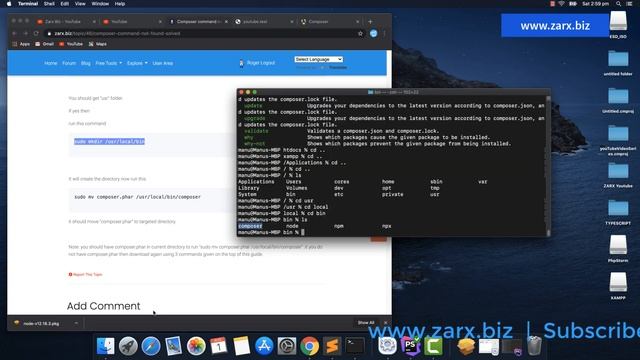Open Edit menu in menu bar
640x360 pixels.
point(64,4)
